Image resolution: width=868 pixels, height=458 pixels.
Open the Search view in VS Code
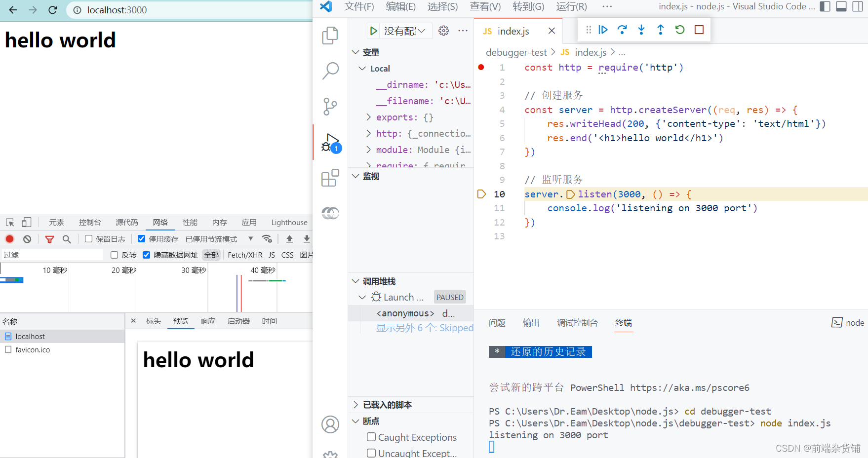(x=330, y=71)
